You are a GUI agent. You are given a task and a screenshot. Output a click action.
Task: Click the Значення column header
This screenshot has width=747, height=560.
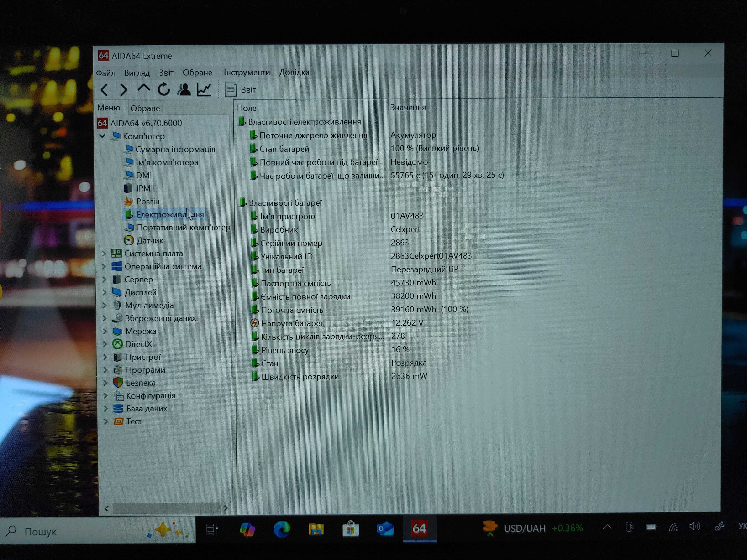click(x=408, y=107)
